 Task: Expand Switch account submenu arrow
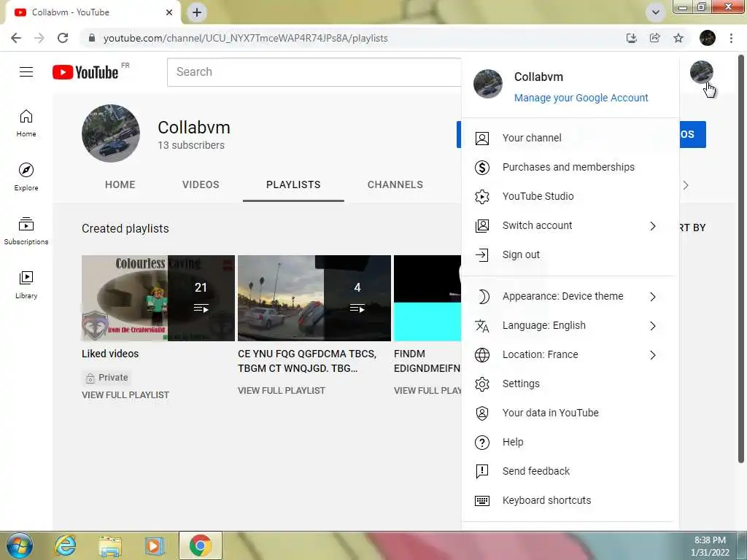click(x=653, y=226)
